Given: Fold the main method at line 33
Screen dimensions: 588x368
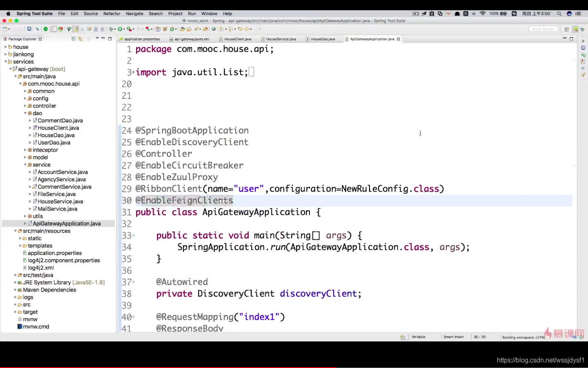Looking at the screenshot, I should [x=134, y=236].
